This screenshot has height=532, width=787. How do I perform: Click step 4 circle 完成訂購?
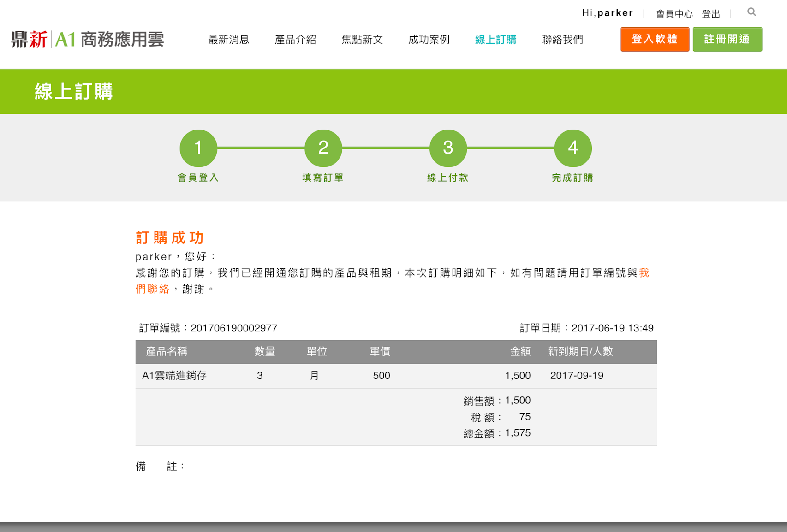(573, 148)
